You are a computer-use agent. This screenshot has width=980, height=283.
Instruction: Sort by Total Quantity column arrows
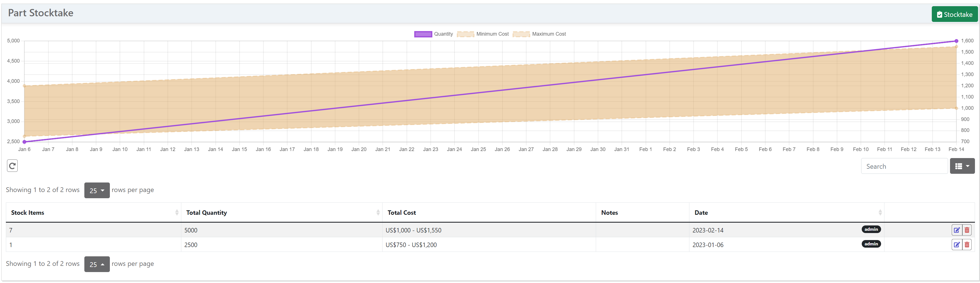point(378,213)
